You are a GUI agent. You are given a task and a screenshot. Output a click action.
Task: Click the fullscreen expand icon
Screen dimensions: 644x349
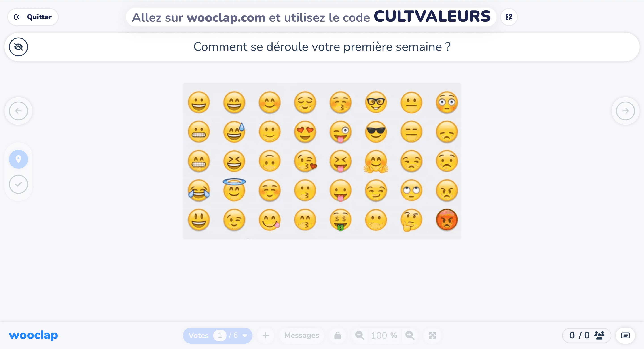click(433, 335)
